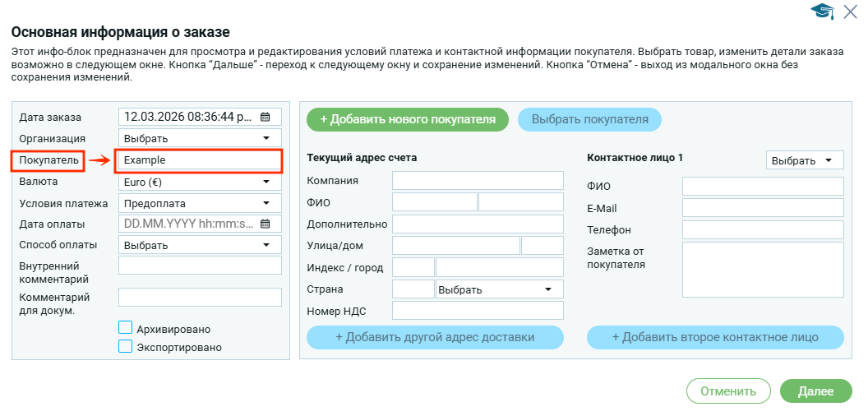Open the Способ оплаты dropdown
The height and width of the screenshot is (416, 868).
click(200, 245)
